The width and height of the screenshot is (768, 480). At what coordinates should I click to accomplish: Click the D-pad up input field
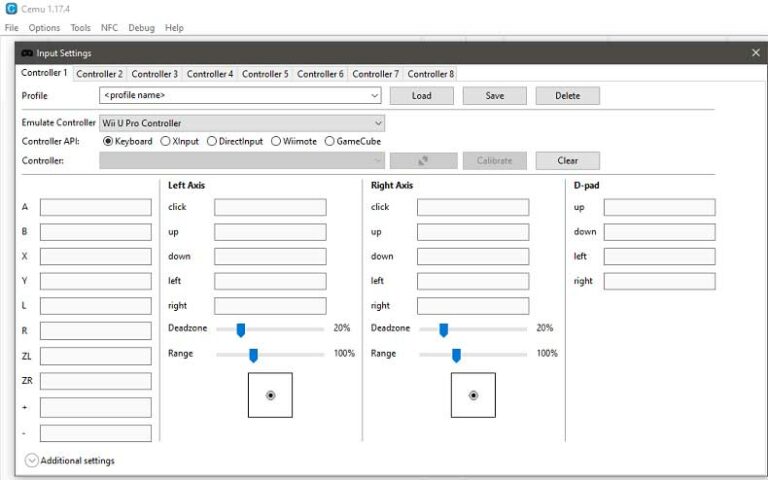coord(658,208)
